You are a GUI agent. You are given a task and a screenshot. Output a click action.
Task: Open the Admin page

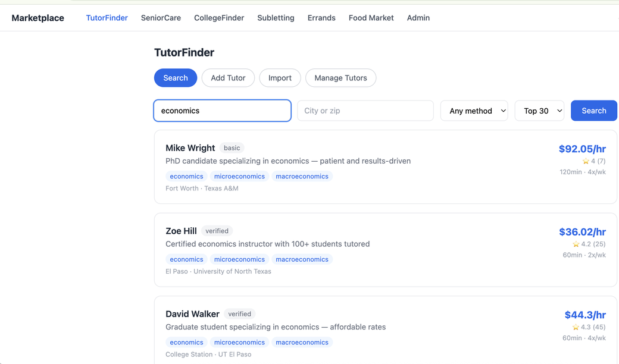(418, 18)
